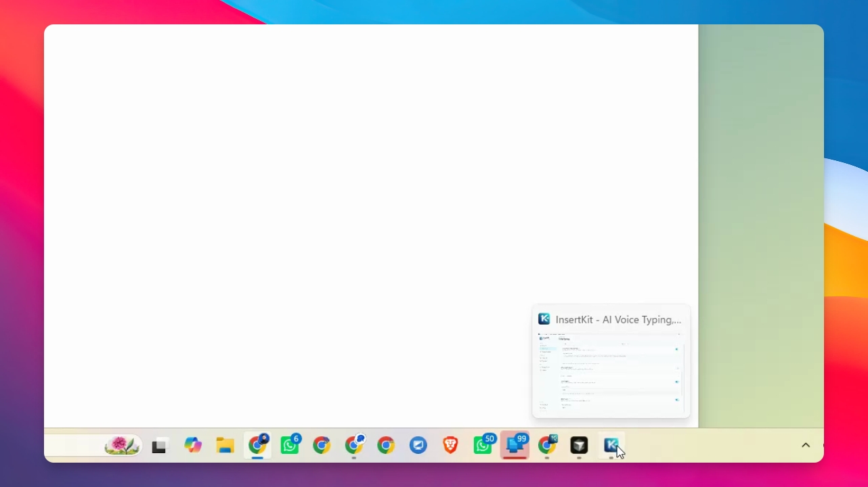Viewport: 868px width, 487px height.
Task: Click the taskbar search box
Action: [x=93, y=445]
